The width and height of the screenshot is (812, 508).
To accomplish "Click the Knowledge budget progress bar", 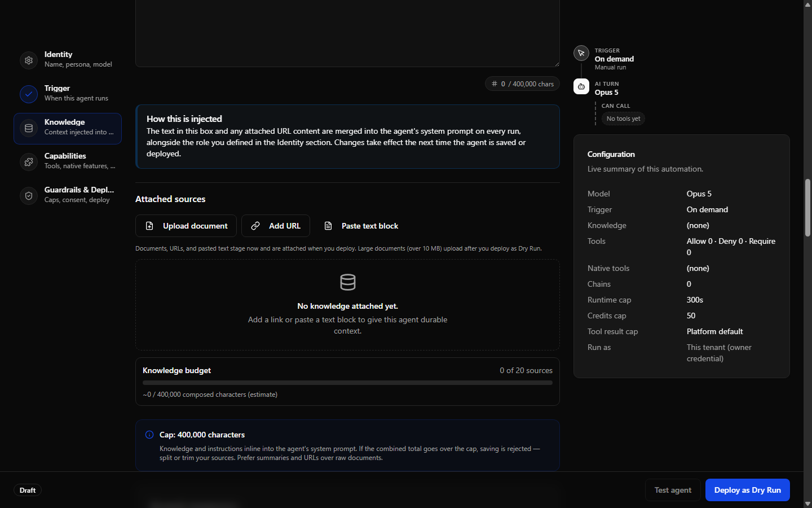I will pos(347,383).
